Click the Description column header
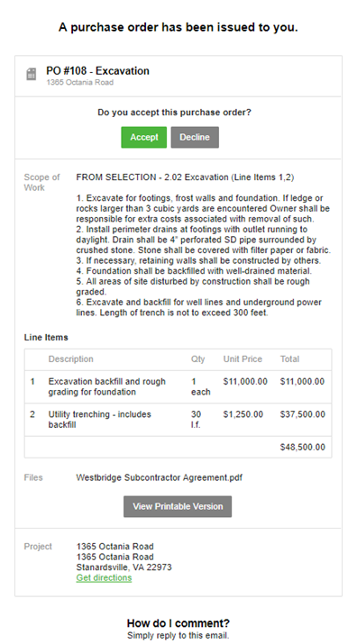Image resolution: width=357 pixels, height=644 pixels. pos(70,359)
